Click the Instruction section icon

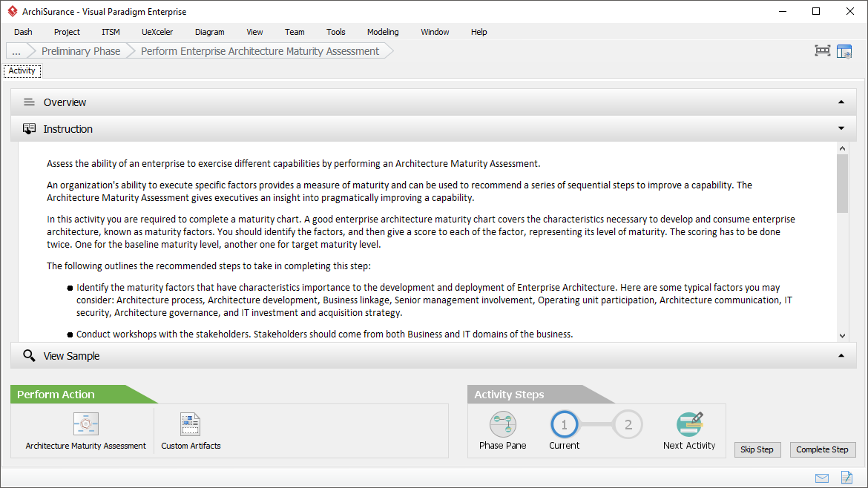tap(30, 129)
